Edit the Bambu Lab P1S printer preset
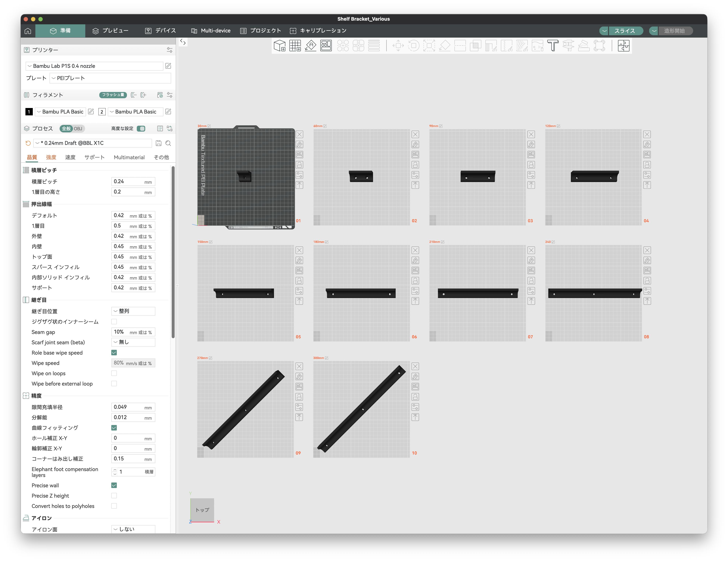The height and width of the screenshot is (561, 728). click(168, 66)
